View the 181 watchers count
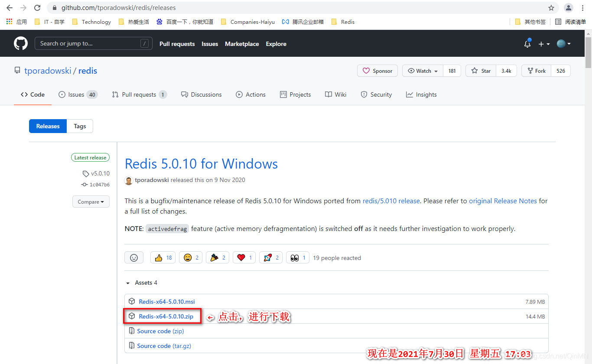Viewport: 592px width, 364px height. coord(452,71)
